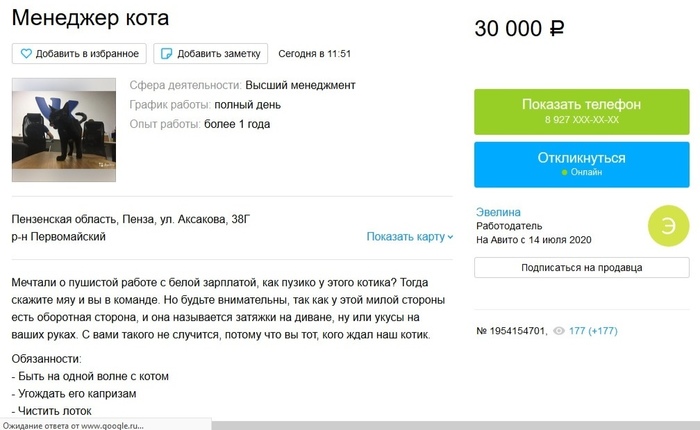Viewport: 700px width, 430px height.
Task: Click the listing number № 1954154701
Action: 510,329
